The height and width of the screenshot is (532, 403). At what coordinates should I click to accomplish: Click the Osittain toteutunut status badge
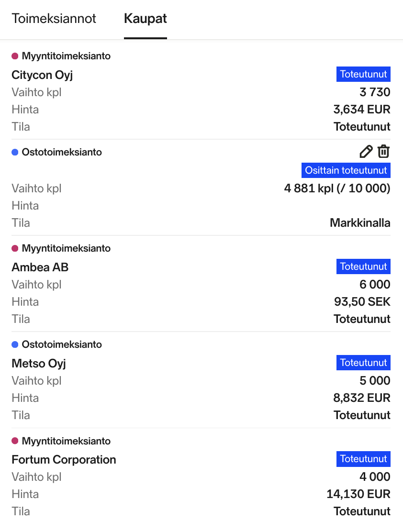point(346,170)
